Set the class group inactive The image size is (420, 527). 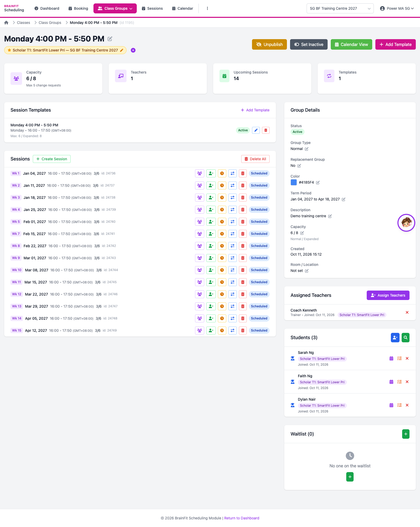[309, 44]
